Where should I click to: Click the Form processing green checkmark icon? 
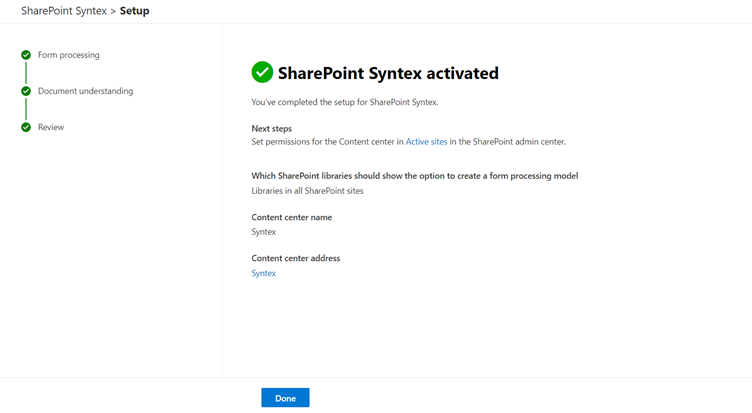26,55
